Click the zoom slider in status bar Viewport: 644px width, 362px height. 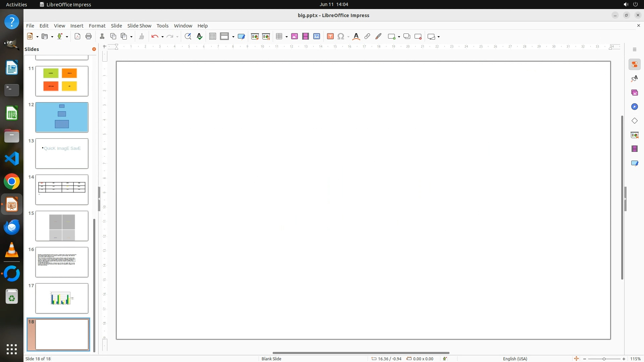coord(604,359)
